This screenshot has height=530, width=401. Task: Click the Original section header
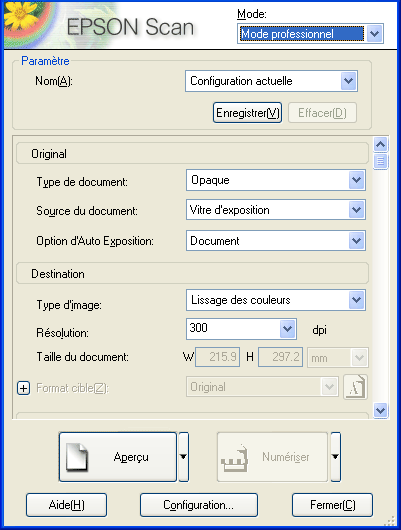pyautogui.click(x=192, y=154)
